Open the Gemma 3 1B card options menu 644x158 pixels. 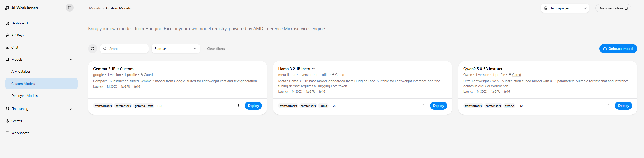point(239,106)
